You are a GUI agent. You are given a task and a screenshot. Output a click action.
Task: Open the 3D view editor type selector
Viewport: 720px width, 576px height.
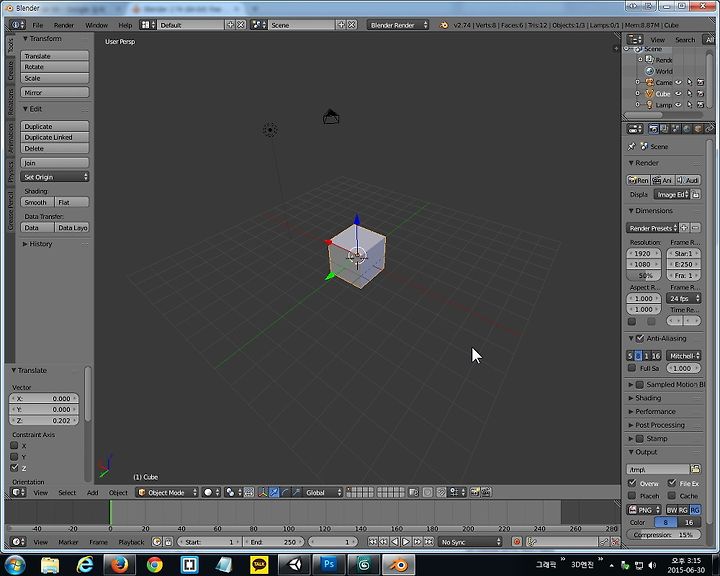pos(18,492)
